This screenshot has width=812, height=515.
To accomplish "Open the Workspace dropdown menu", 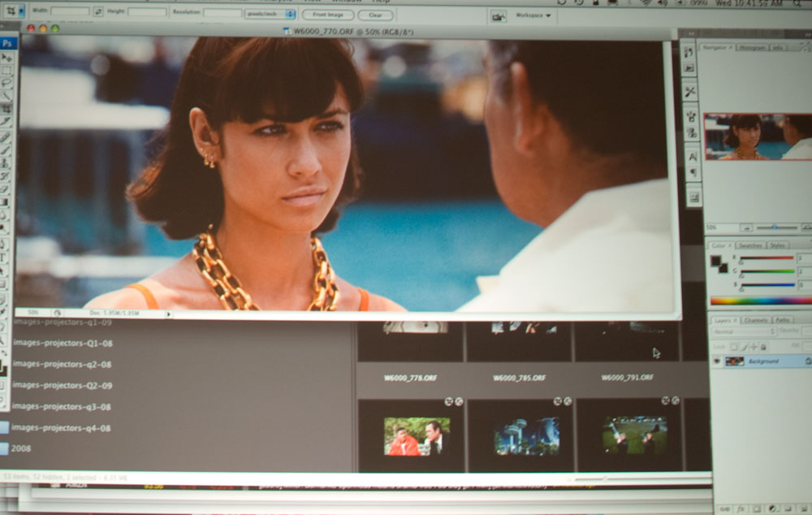I will pyautogui.click(x=533, y=15).
